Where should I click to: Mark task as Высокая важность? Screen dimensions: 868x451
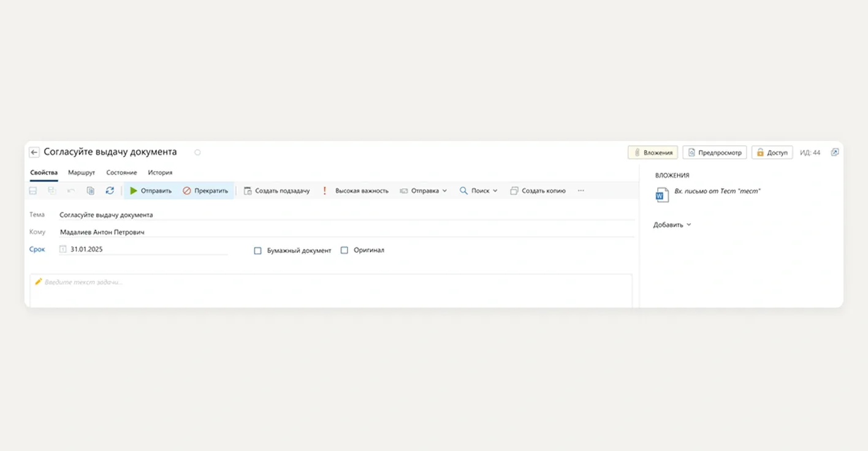[x=356, y=191]
